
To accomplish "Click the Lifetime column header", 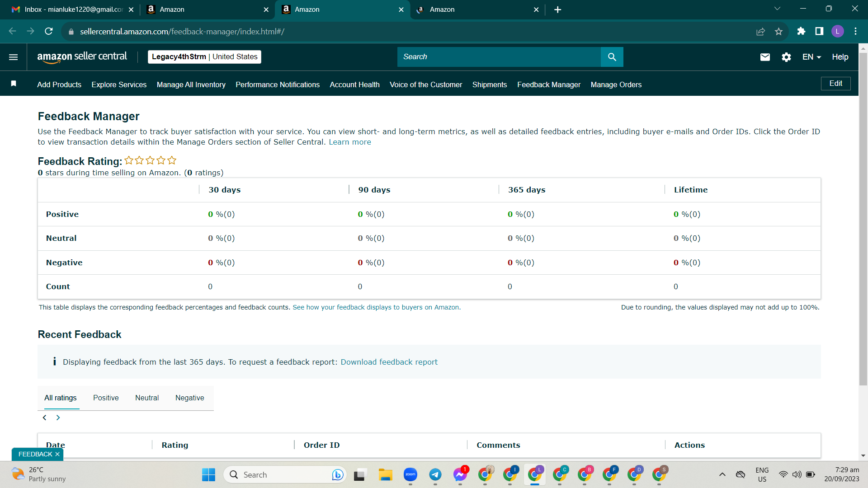I will pos(691,190).
